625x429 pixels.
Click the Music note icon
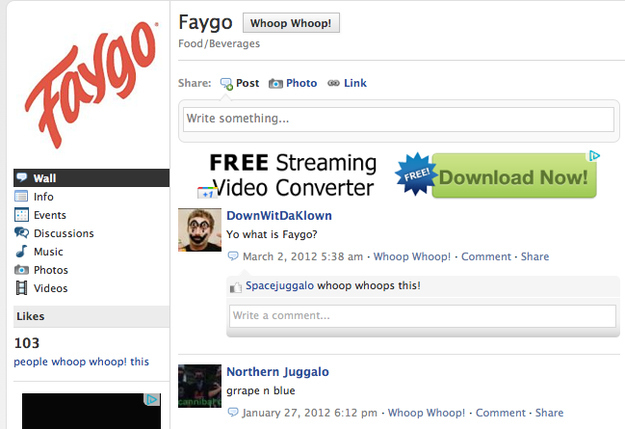coord(22,251)
